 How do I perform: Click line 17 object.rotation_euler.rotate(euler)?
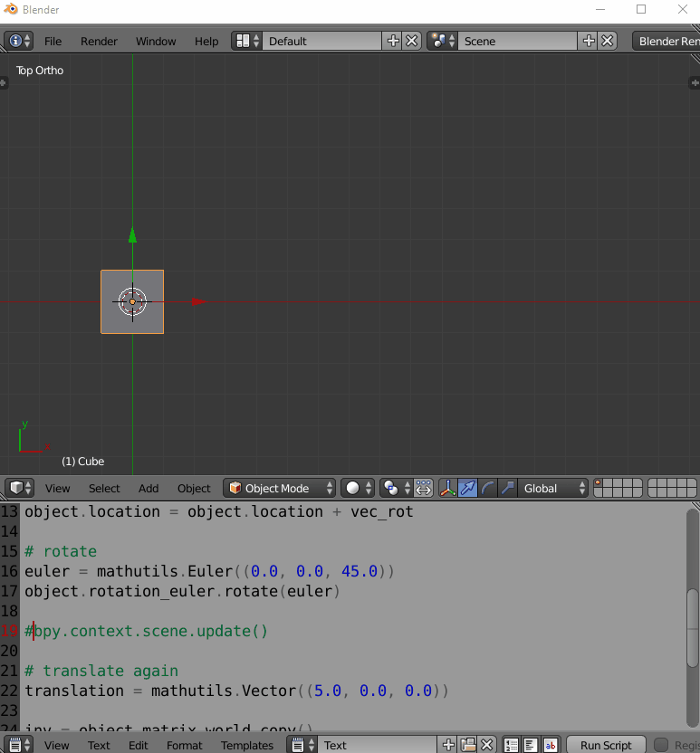click(182, 591)
